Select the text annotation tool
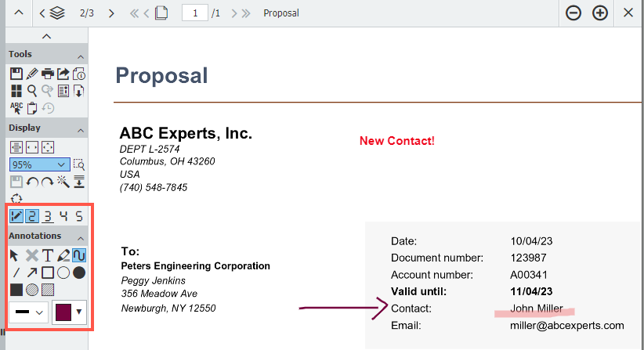644x350 pixels. pos(48,255)
